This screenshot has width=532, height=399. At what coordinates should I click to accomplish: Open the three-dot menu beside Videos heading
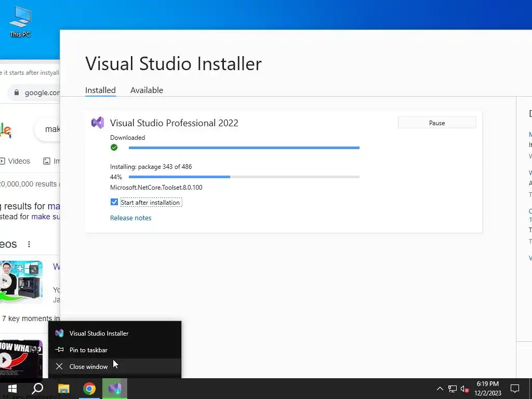pyautogui.click(x=29, y=244)
